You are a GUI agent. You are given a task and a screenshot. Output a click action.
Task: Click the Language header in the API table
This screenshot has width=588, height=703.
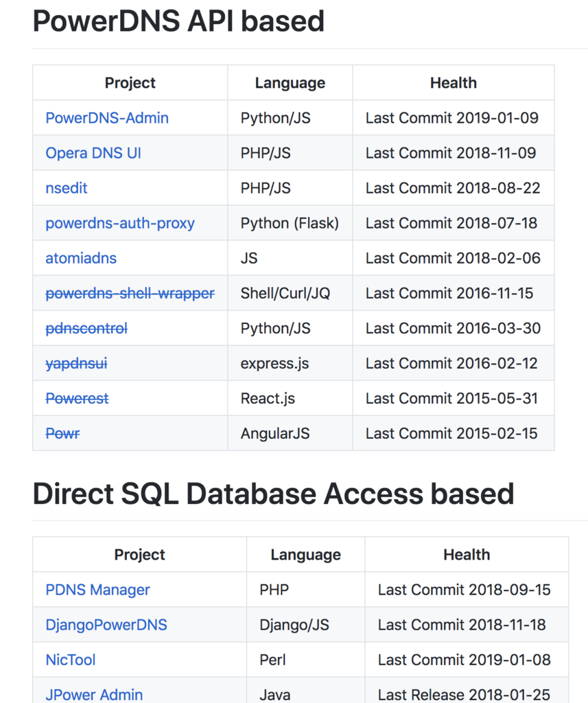290,83
